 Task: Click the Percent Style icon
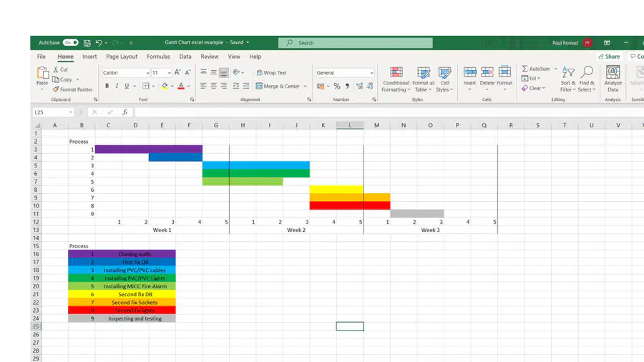[337, 86]
